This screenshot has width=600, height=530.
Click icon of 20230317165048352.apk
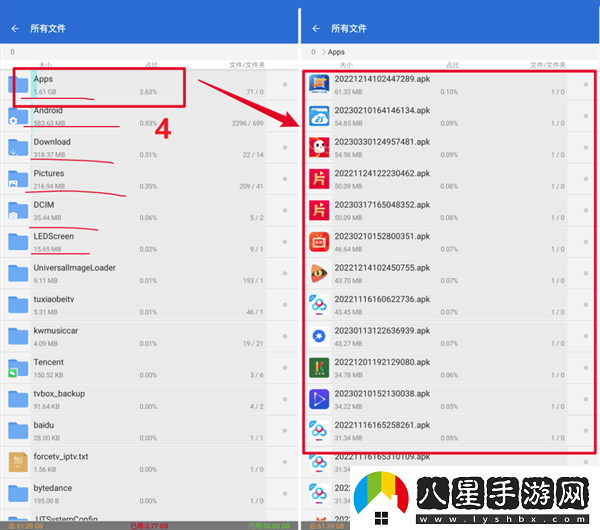(319, 210)
